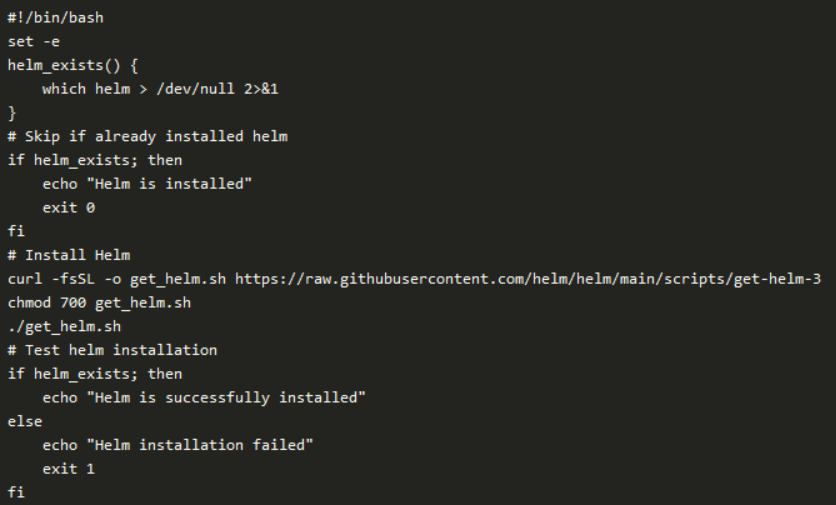Click the Skip if already installed comment
This screenshot has height=505, width=836.
[147, 136]
